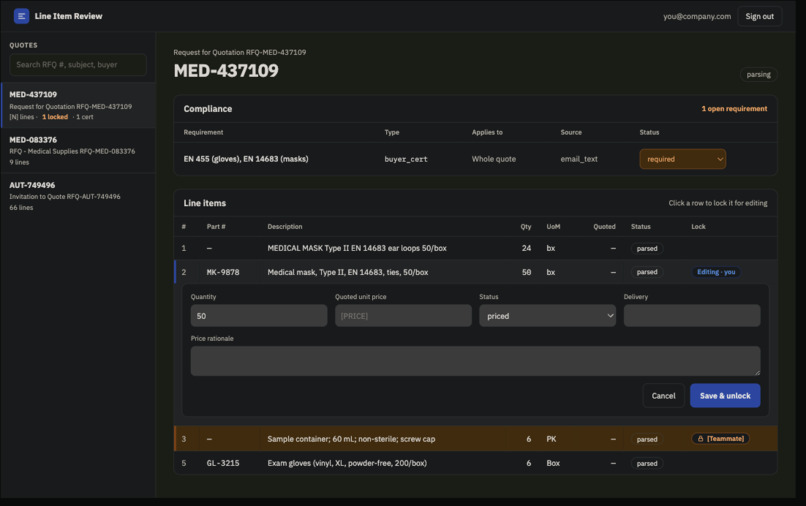The height and width of the screenshot is (506, 806).
Task: Click the email_text source cell
Action: [x=579, y=159]
